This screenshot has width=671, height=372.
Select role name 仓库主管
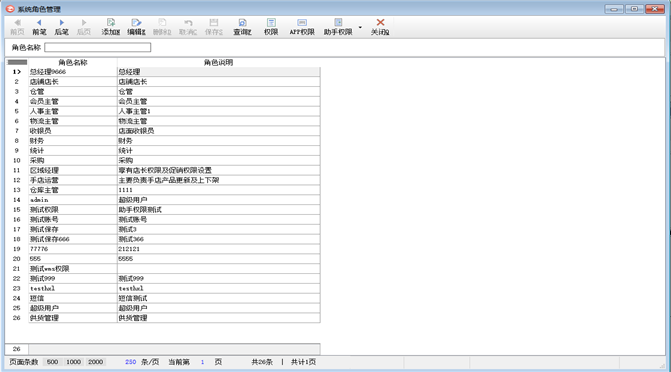(x=73, y=190)
